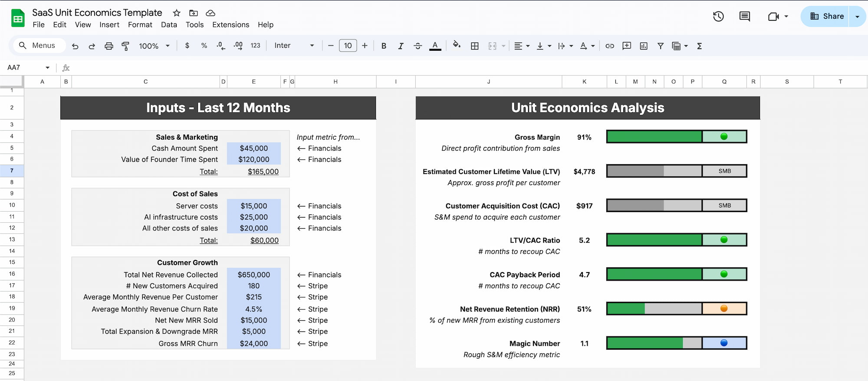Image resolution: width=868 pixels, height=381 pixels.
Task: Increase font size plus button
Action: pyautogui.click(x=365, y=46)
